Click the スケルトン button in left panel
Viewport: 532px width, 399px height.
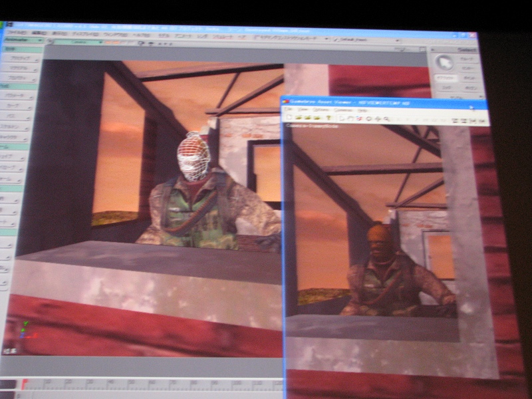click(x=15, y=127)
